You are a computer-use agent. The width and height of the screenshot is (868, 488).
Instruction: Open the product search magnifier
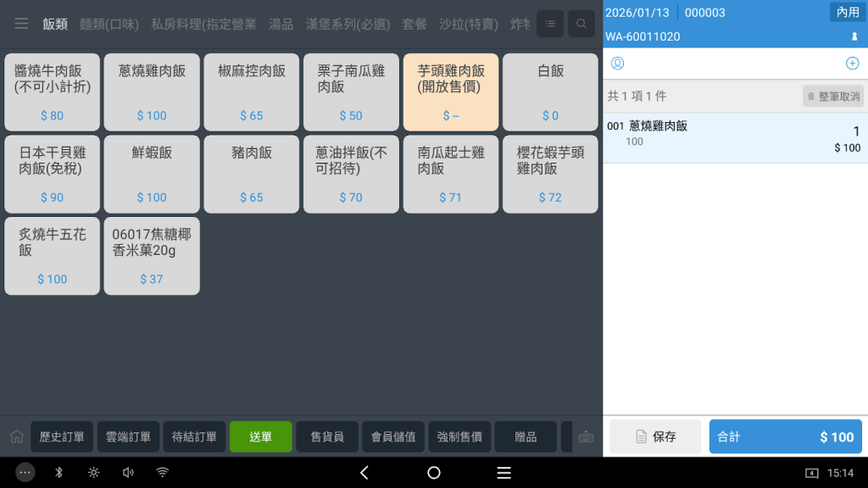(x=581, y=24)
